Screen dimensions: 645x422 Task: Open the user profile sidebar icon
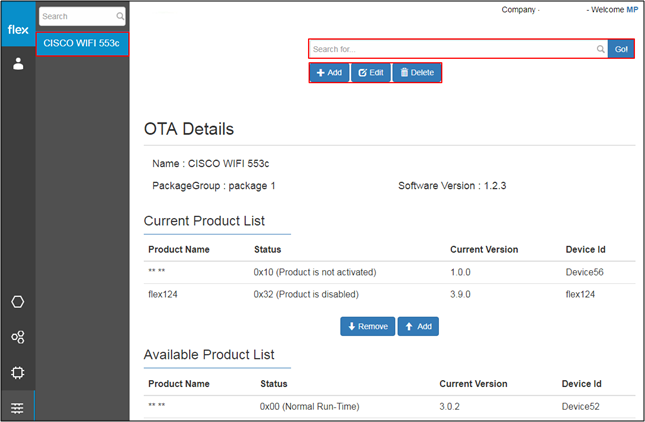coord(18,64)
